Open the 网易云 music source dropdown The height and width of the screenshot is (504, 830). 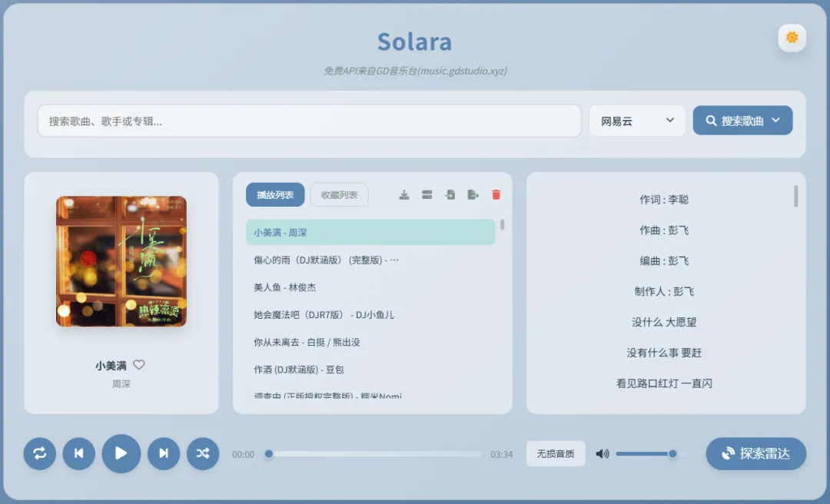(x=637, y=120)
